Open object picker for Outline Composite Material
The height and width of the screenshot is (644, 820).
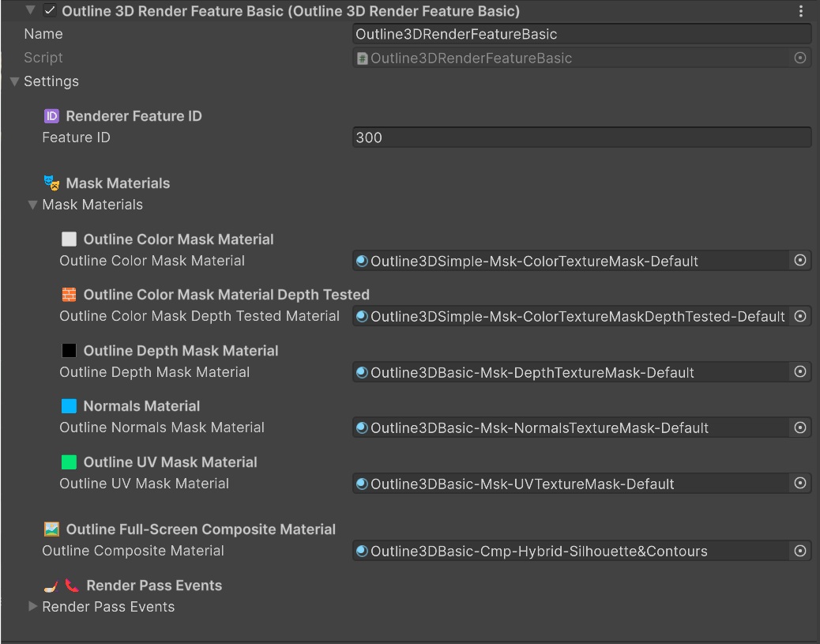[799, 551]
